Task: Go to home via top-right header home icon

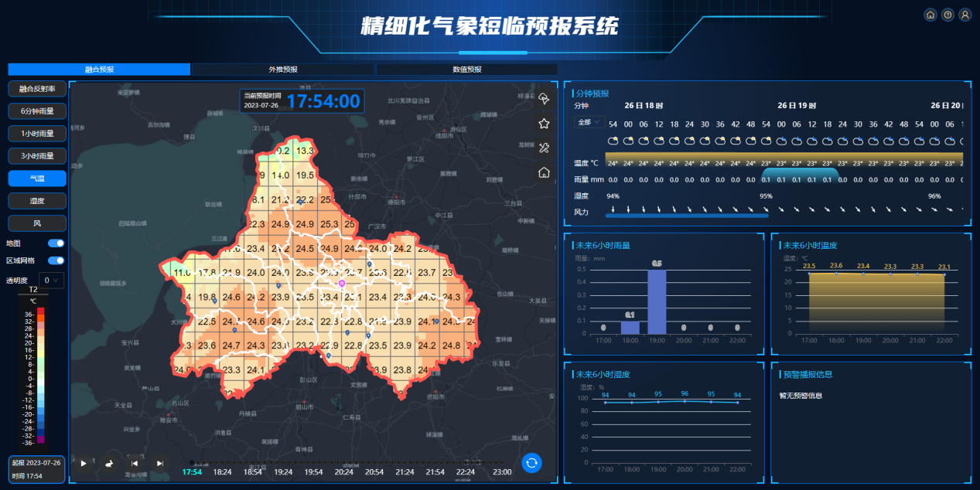Action: (x=930, y=15)
